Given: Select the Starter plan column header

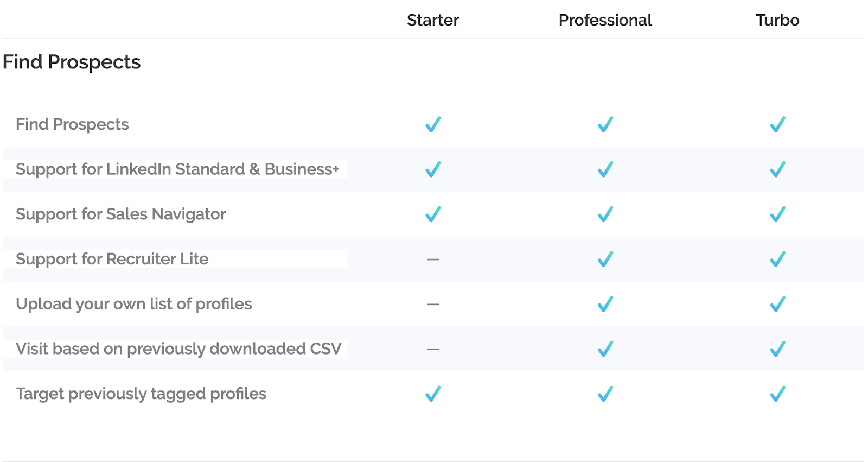Looking at the screenshot, I should click(x=433, y=20).
